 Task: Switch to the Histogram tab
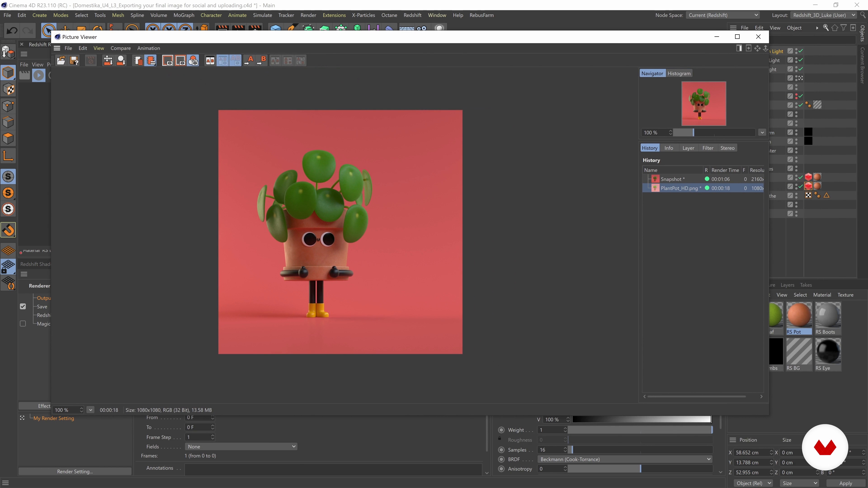tap(679, 73)
